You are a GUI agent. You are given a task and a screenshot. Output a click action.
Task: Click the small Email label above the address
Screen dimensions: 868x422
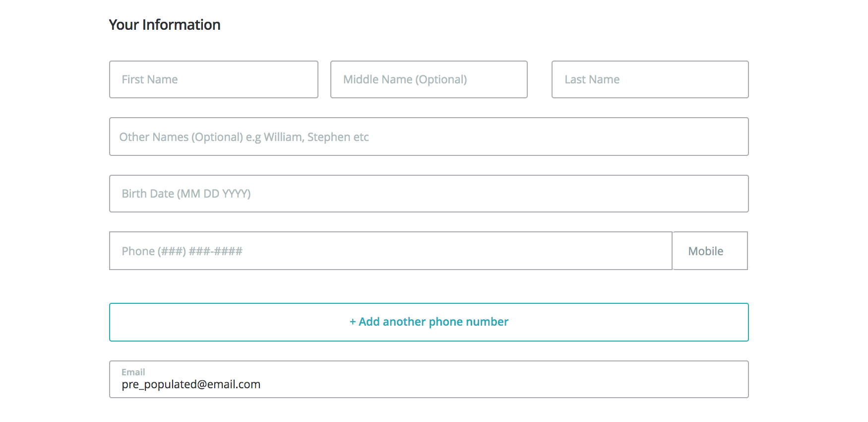click(x=133, y=372)
